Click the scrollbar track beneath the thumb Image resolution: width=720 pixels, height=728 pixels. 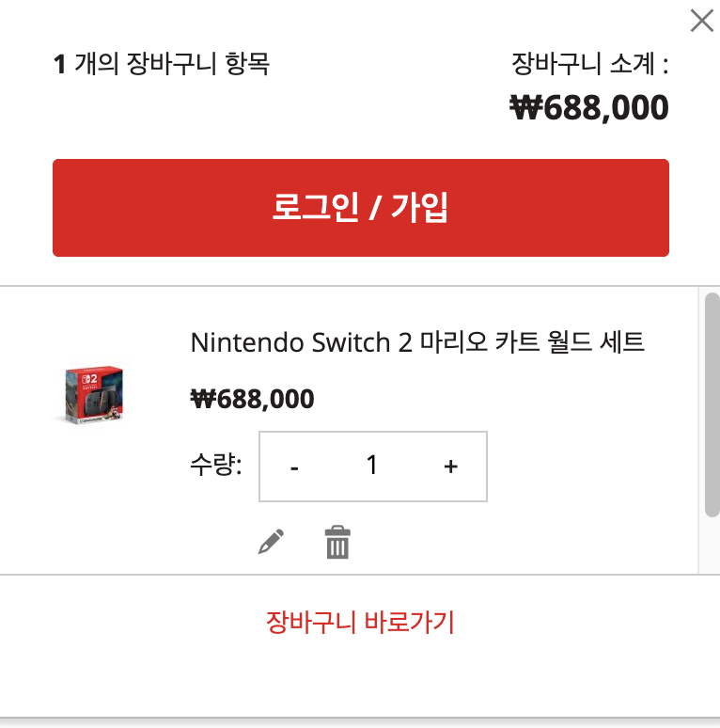pos(712,546)
